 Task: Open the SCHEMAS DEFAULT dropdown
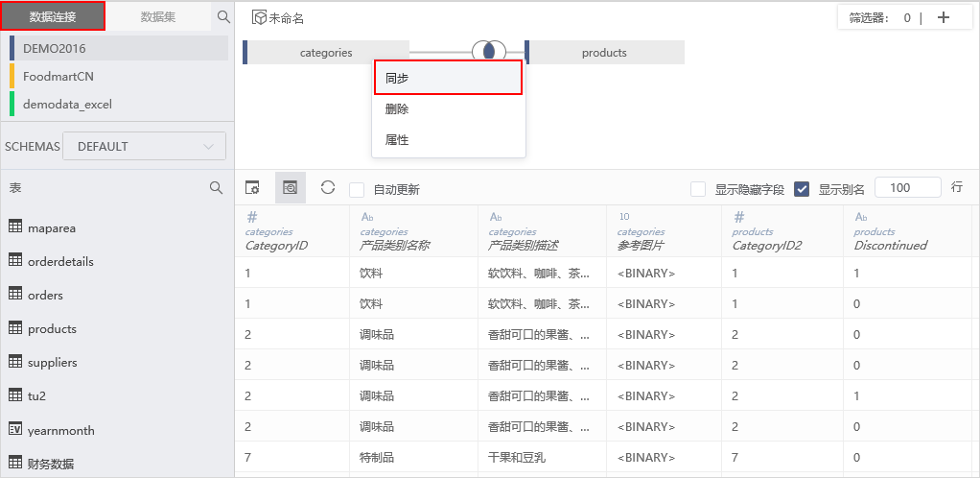click(x=145, y=147)
